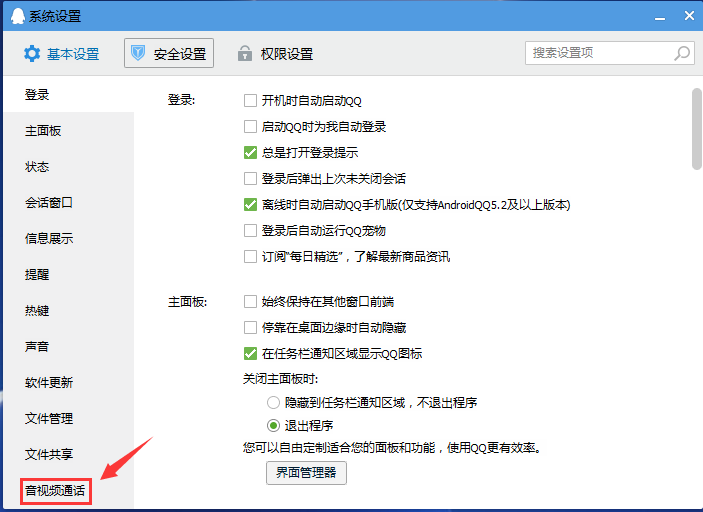
Task: Focus the 搜索设置项 search field
Action: pos(610,53)
